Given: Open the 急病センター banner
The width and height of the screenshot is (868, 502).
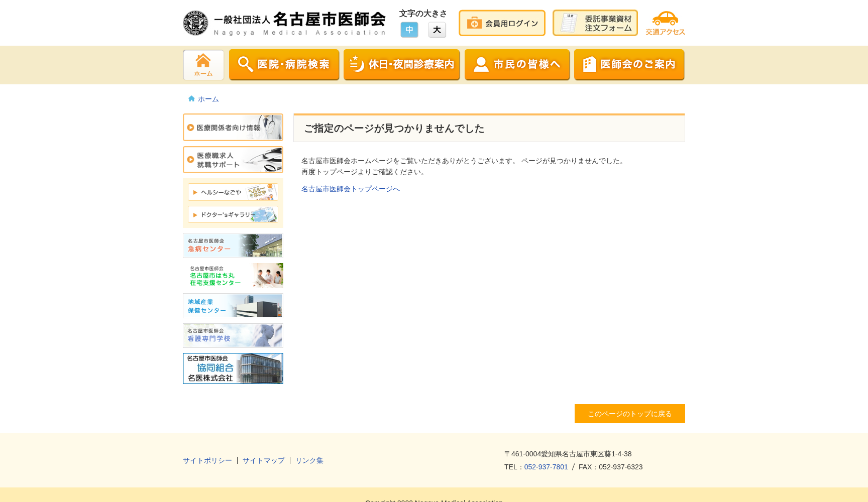Looking at the screenshot, I should coord(233,245).
